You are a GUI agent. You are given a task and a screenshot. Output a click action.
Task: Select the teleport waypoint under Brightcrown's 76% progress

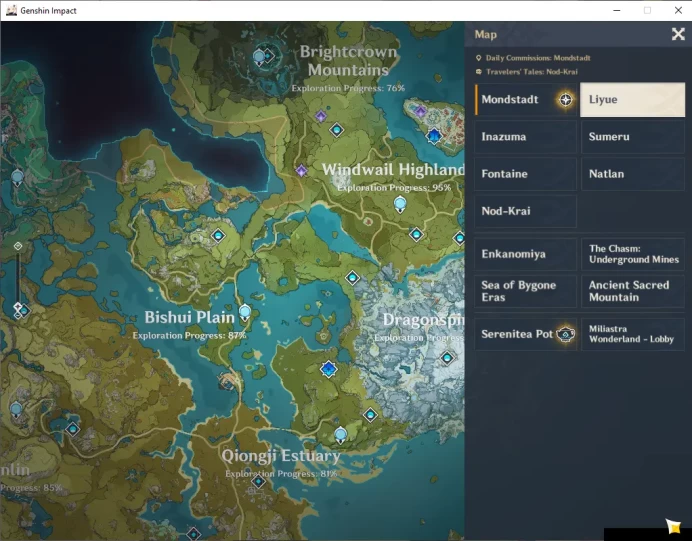coord(337,130)
